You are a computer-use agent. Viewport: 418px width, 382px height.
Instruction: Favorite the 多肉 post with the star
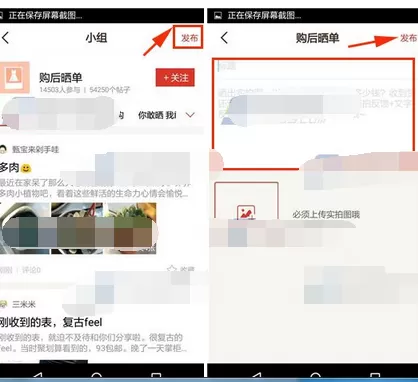pos(172,269)
